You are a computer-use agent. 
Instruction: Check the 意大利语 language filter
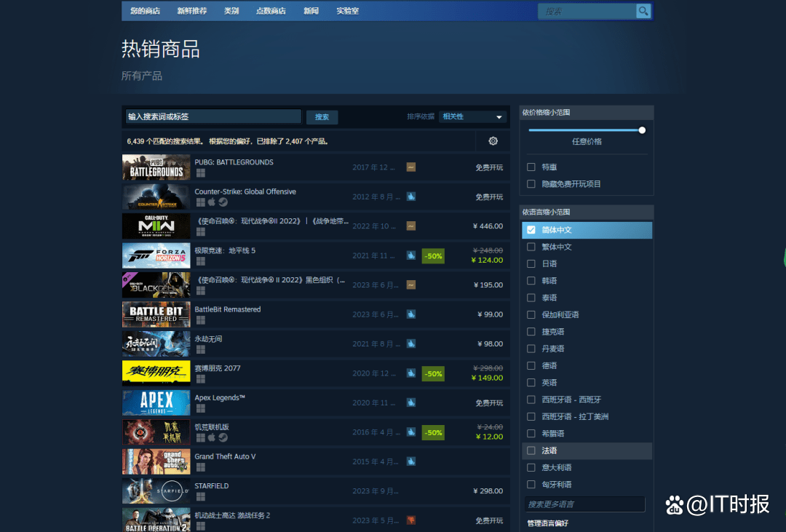[x=531, y=467]
